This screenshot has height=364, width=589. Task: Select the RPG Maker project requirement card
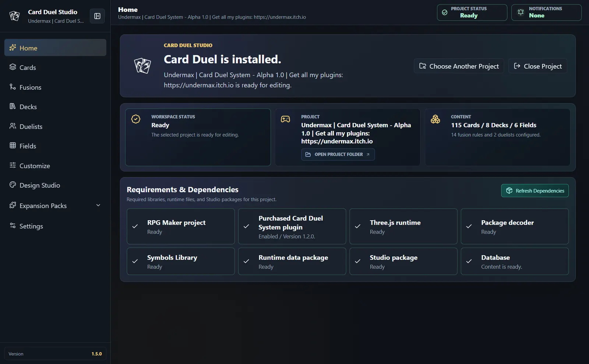tap(181, 226)
